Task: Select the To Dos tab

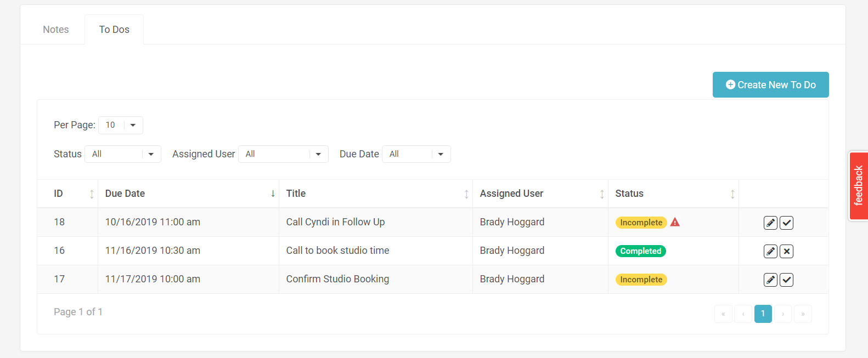Action: coord(114,30)
